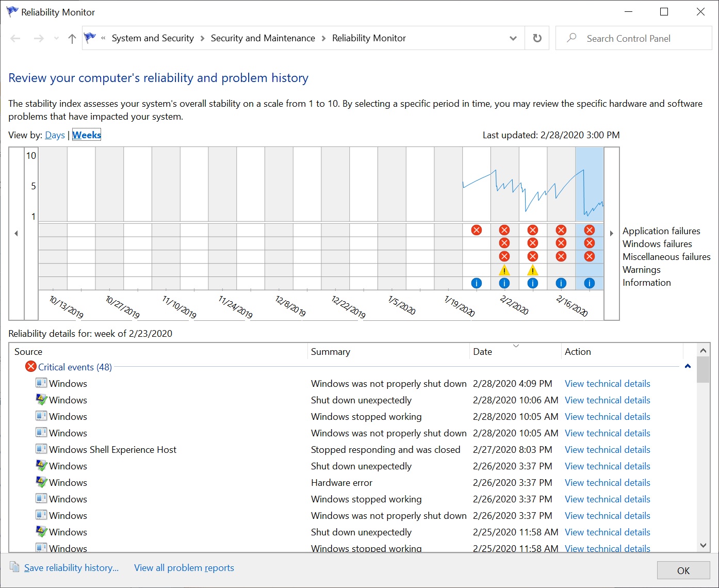Viewport: 719px width, 588px height.
Task: Click the Search Control Panel field
Action: (x=633, y=38)
